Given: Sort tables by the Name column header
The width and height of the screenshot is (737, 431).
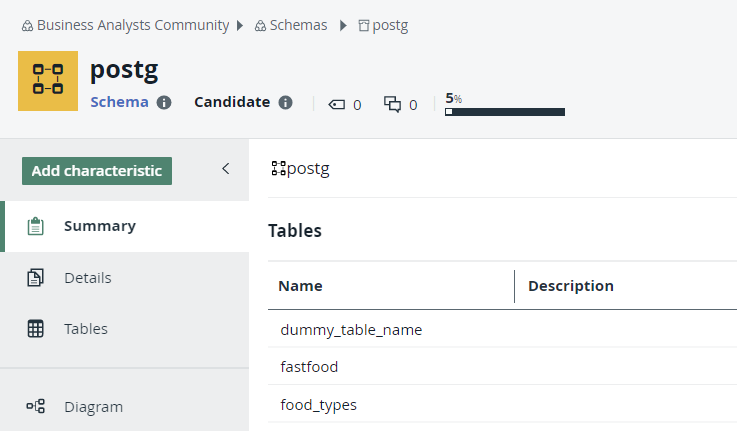Looking at the screenshot, I should pos(300,286).
